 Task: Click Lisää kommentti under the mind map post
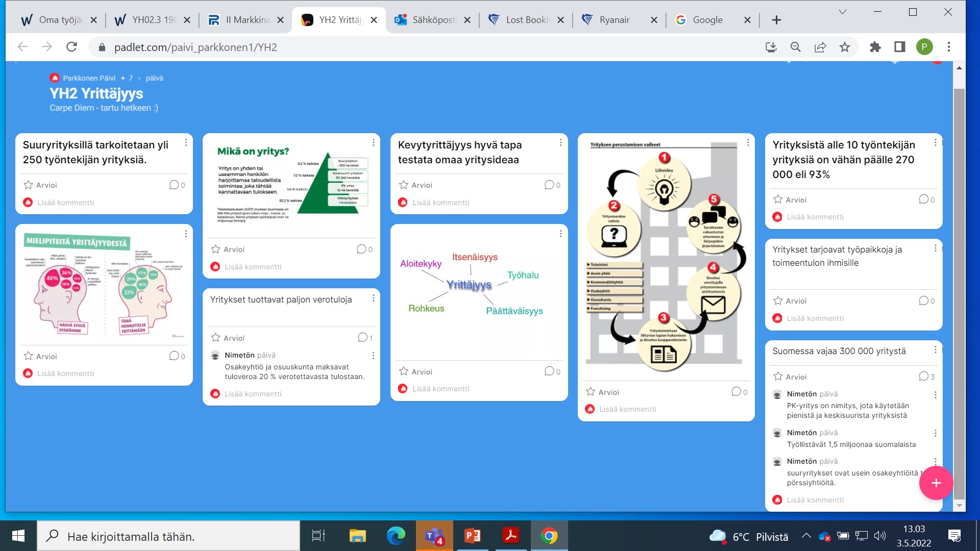[440, 389]
